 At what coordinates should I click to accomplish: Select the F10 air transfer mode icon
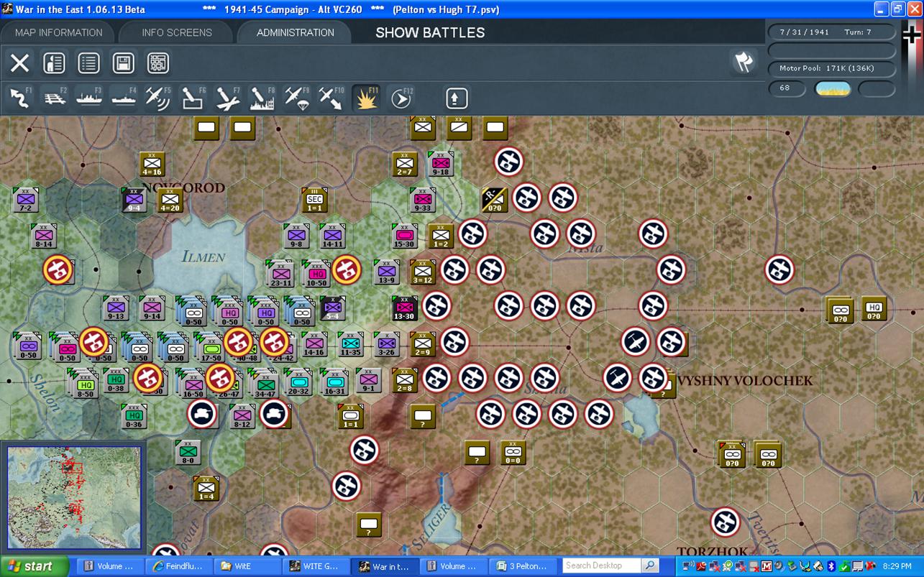click(331, 98)
